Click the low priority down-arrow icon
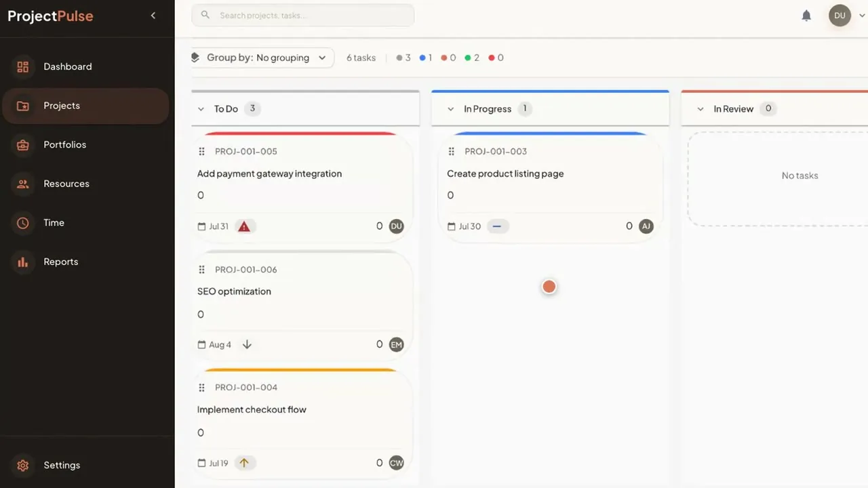Screen dimensions: 868x488 [x=247, y=344]
